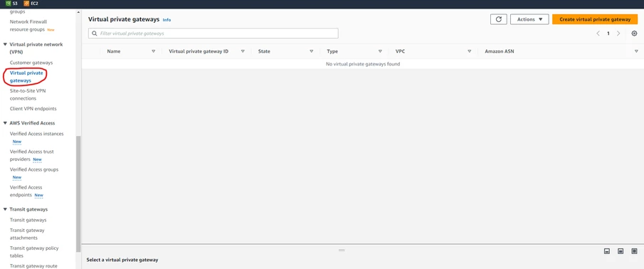Open Transit gateways sidebar item
The width and height of the screenshot is (644, 269).
click(x=28, y=220)
